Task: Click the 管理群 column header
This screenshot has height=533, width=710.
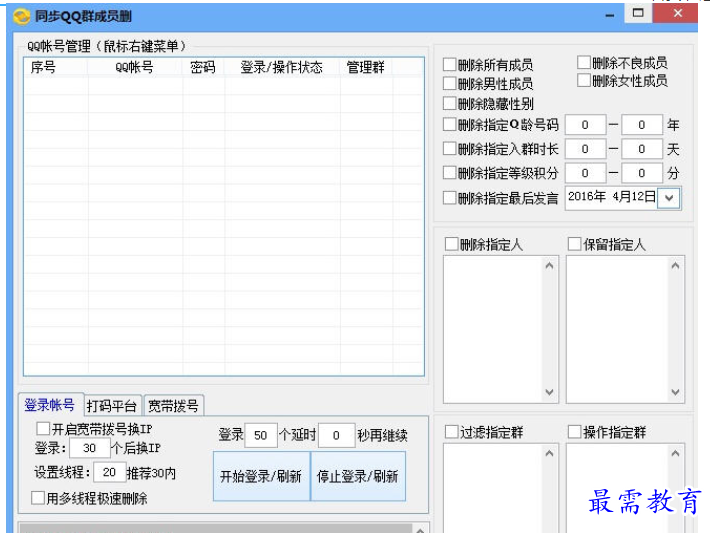Action: point(365,67)
